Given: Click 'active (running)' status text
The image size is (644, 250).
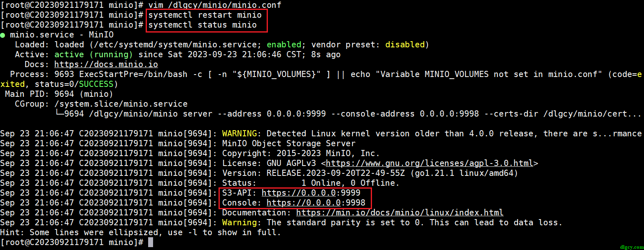Looking at the screenshot, I should (x=94, y=54).
